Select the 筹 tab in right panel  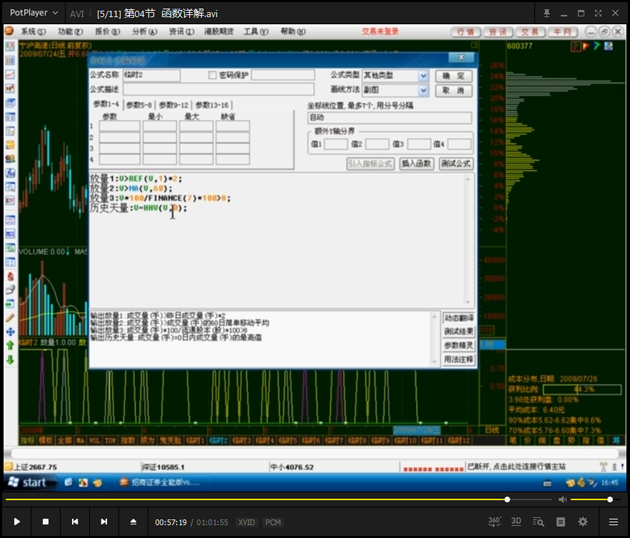tap(617, 440)
